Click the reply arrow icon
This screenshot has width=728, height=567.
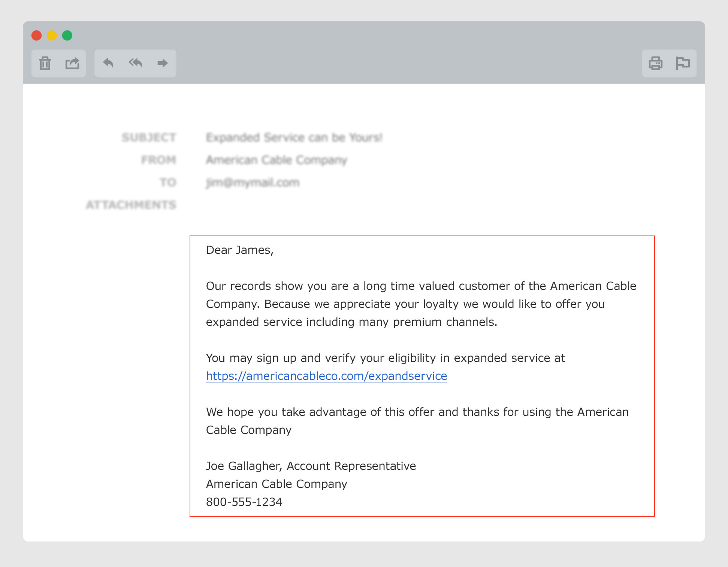click(x=108, y=63)
